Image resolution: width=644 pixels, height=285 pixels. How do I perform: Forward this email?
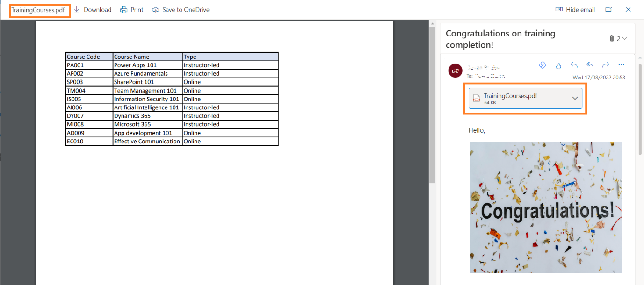(606, 65)
